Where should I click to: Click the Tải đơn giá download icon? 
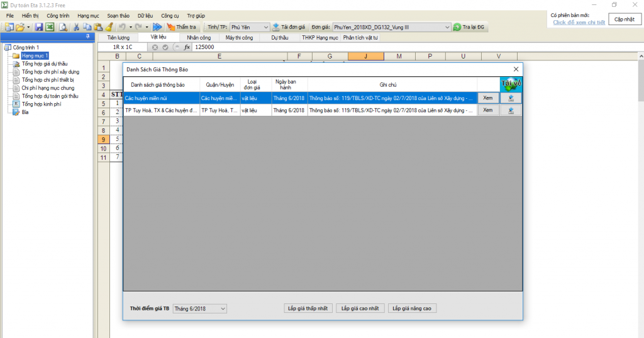click(276, 27)
